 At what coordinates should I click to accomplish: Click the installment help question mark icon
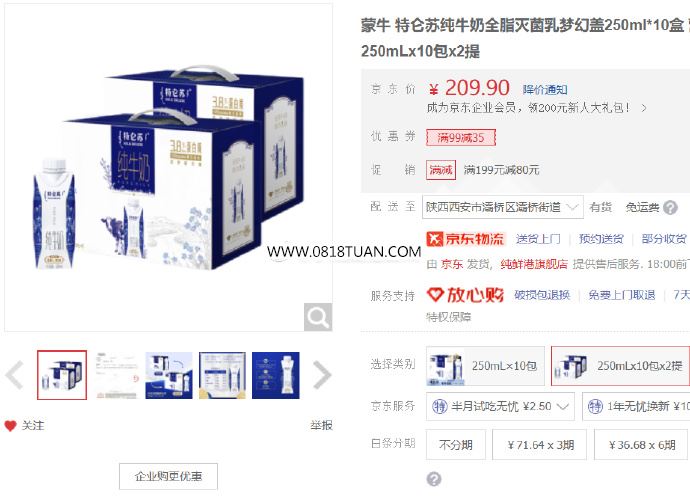click(x=434, y=479)
